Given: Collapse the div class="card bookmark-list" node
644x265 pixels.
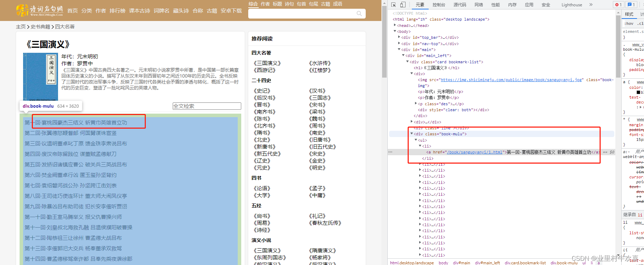Looking at the screenshot, I should tap(408, 62).
